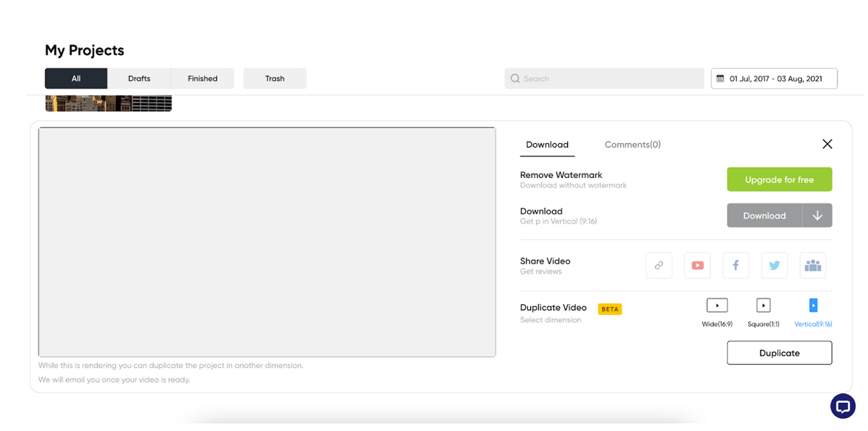Open the city skyline project thumbnail

108,102
